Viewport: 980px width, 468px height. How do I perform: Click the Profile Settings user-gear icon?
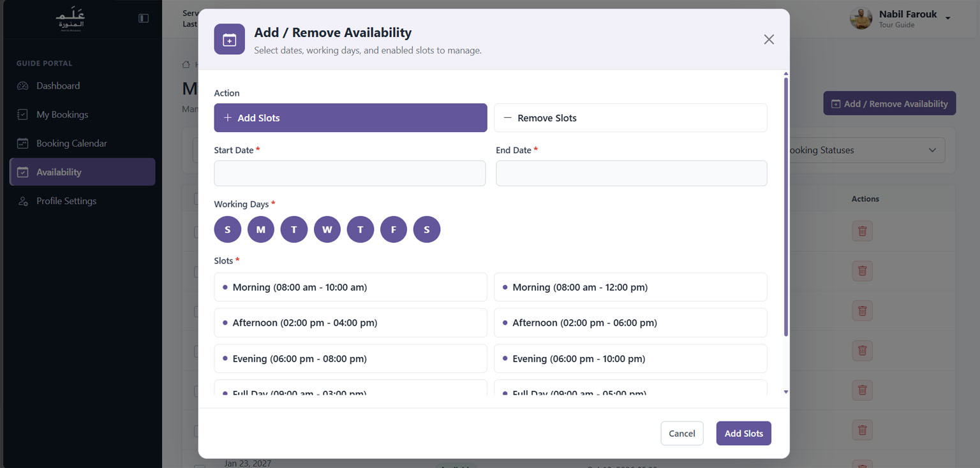point(23,201)
